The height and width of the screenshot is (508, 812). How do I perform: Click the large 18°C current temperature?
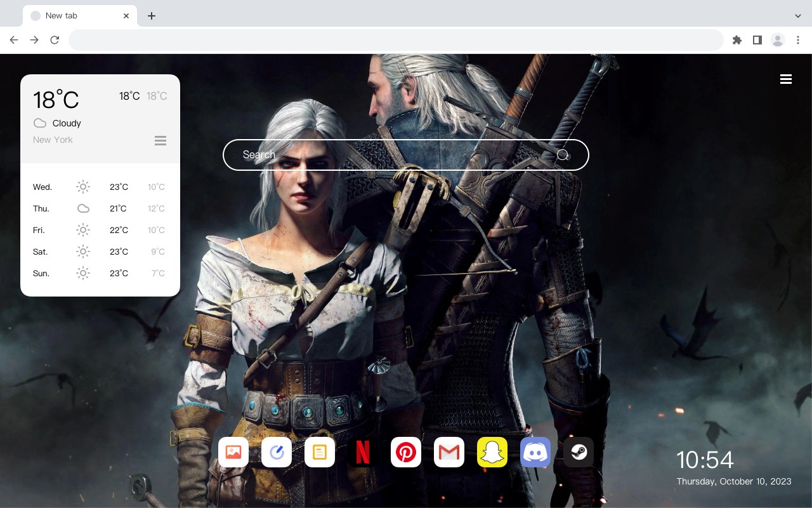pyautogui.click(x=56, y=100)
